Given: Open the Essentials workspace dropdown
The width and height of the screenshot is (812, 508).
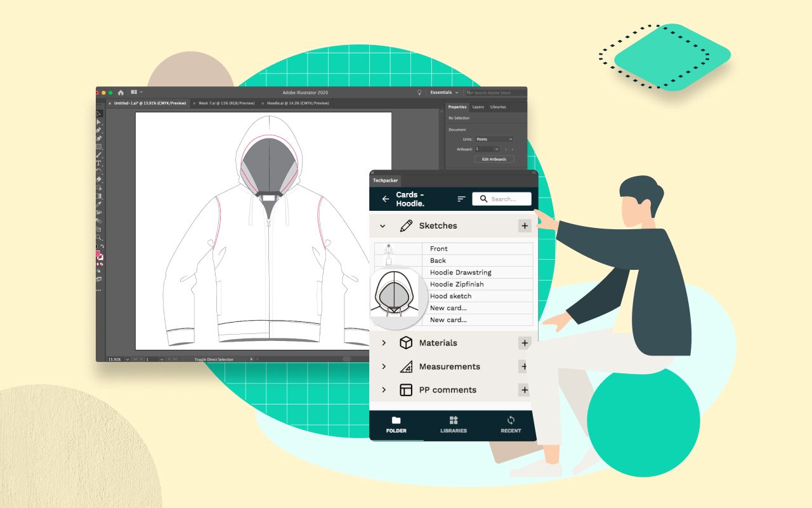Looking at the screenshot, I should [x=443, y=92].
